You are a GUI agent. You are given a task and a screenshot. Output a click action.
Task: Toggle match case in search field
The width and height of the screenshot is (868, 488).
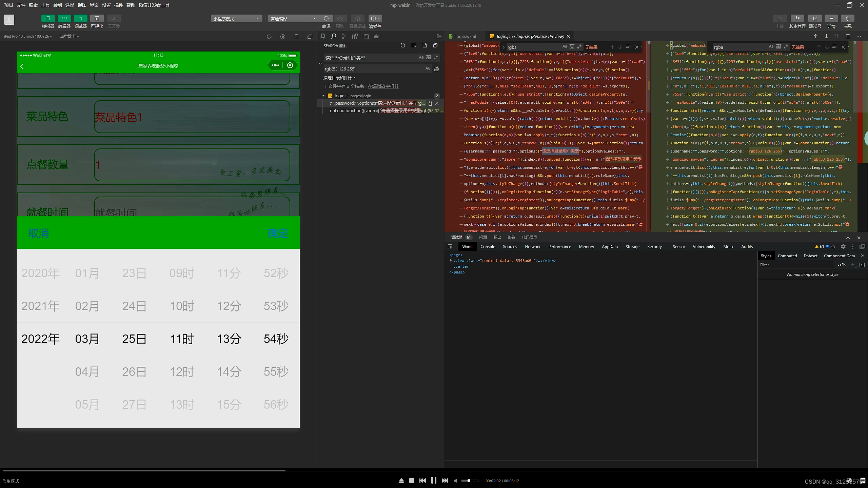pos(421,58)
